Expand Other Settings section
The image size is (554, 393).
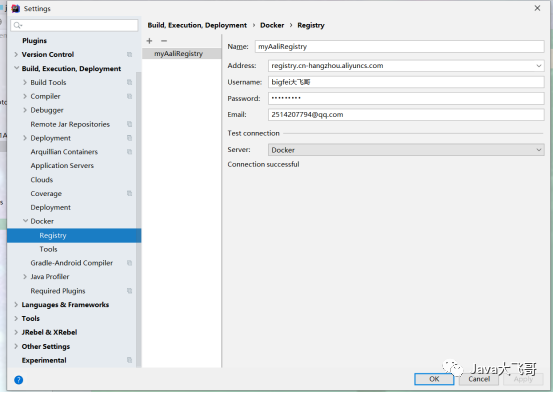coord(16,346)
